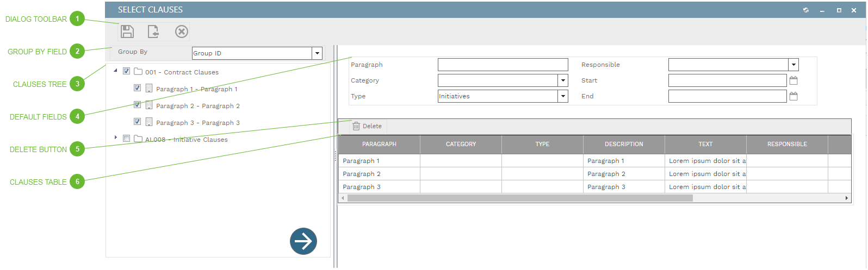Click the Responsible combo box field
The width and height of the screenshot is (868, 270).
click(x=728, y=65)
